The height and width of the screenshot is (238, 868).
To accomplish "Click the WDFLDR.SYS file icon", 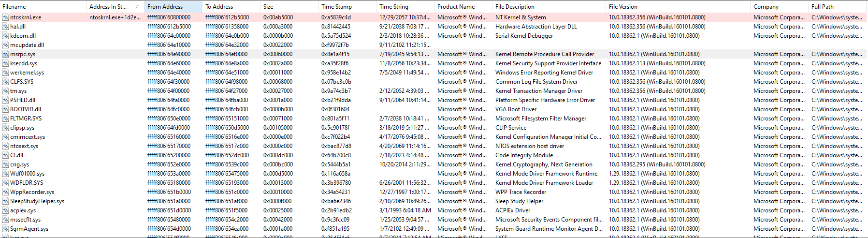I will coord(5,183).
